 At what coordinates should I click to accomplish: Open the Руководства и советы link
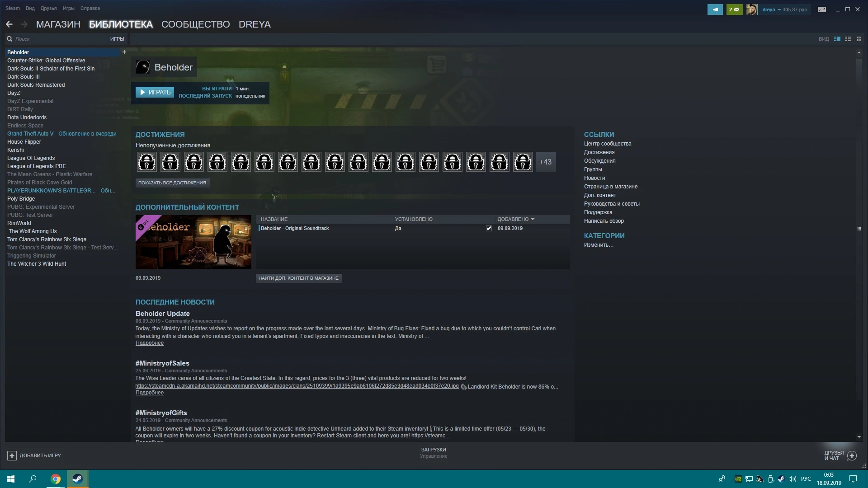[x=612, y=204]
